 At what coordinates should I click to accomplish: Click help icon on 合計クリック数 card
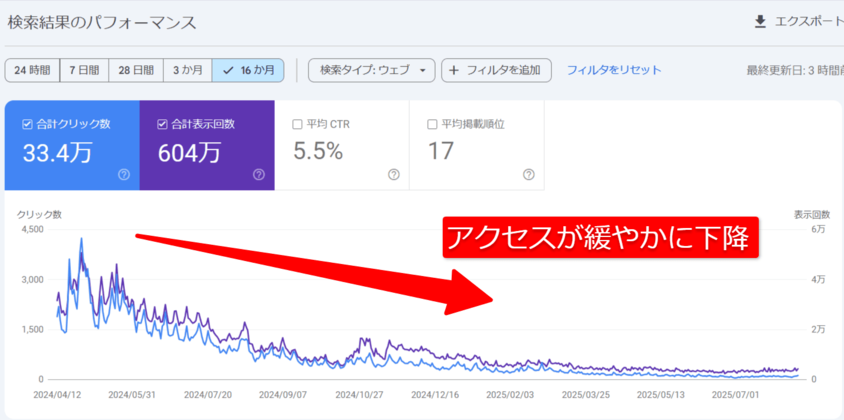[x=123, y=174]
